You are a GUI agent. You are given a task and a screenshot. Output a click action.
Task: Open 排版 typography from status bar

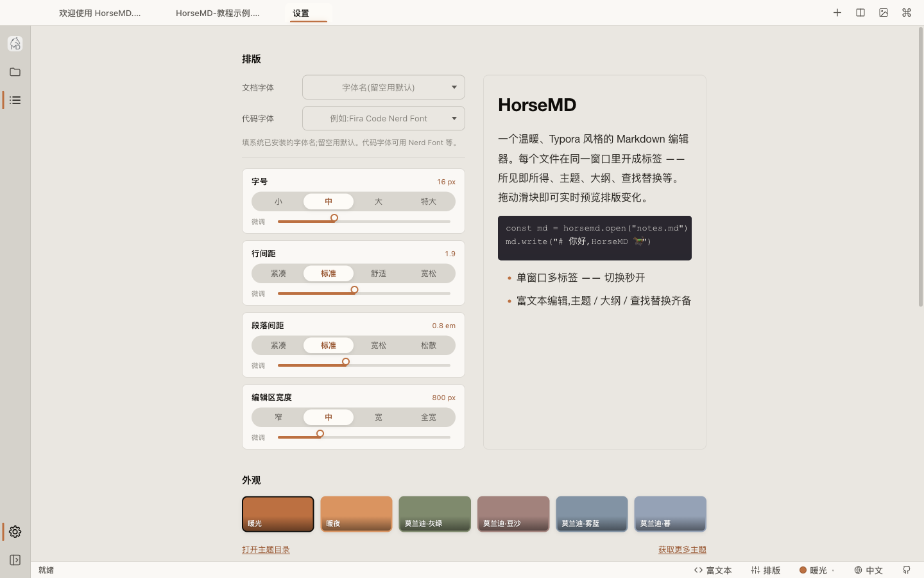point(766,570)
